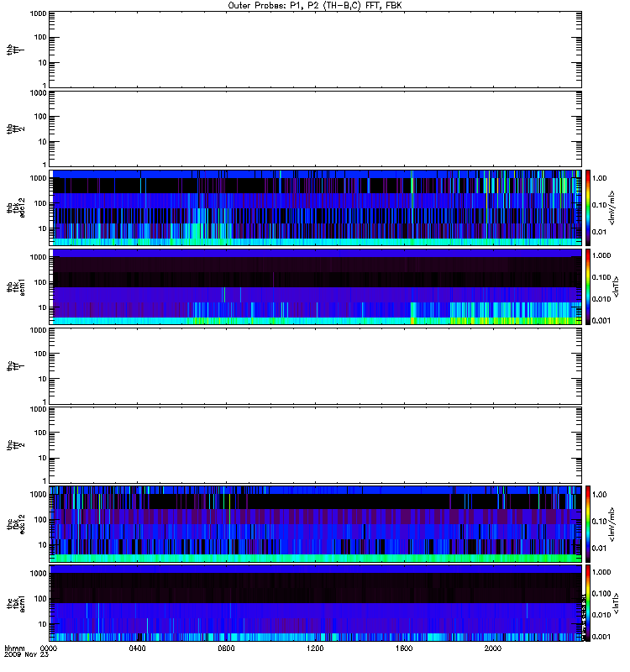Click "0.10" on the thb edc12 color bar scale

600,205
